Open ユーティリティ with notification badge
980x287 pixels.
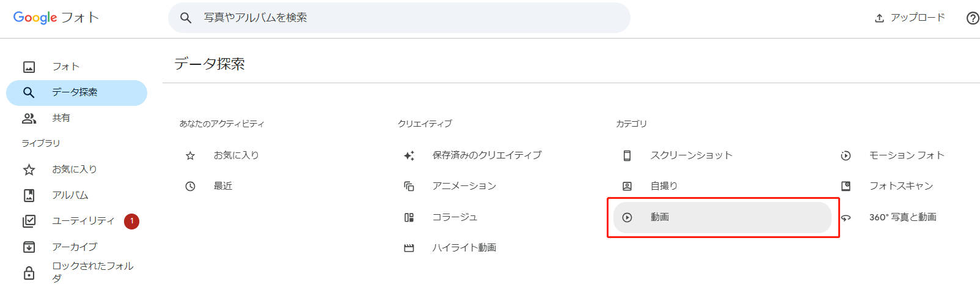(x=82, y=221)
